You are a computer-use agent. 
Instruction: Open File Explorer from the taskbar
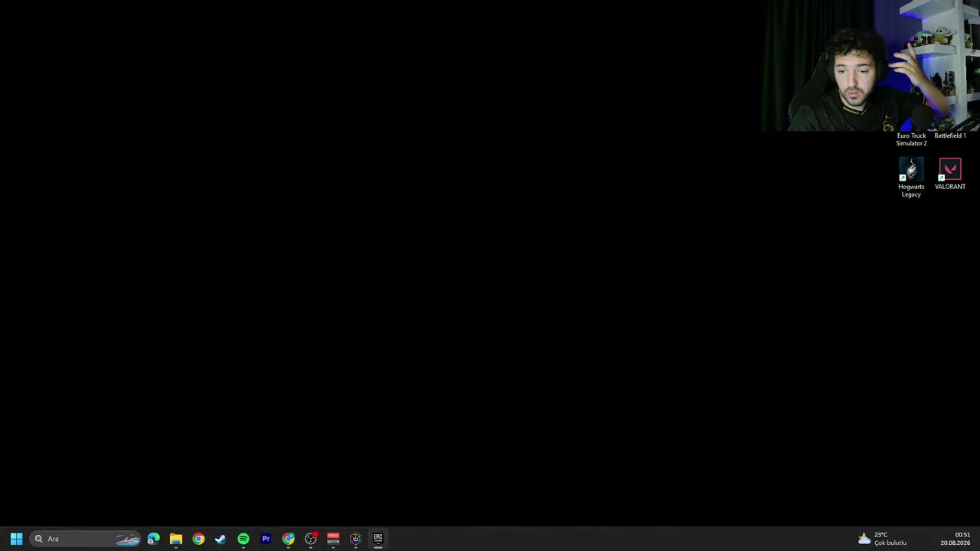(176, 539)
